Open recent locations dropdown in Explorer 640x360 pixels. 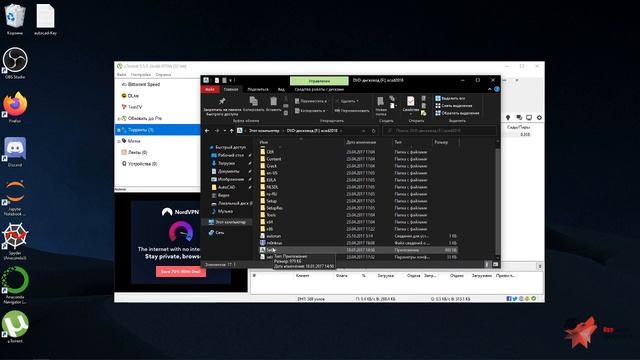pos(224,131)
